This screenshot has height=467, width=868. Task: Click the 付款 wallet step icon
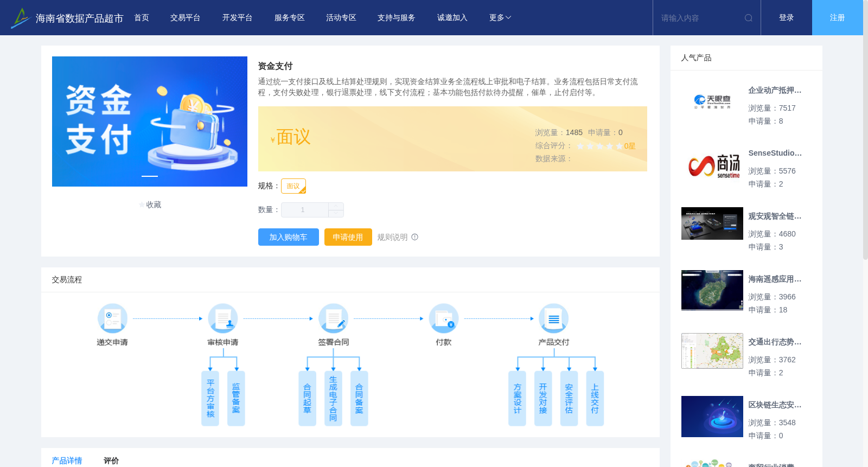[444, 318]
